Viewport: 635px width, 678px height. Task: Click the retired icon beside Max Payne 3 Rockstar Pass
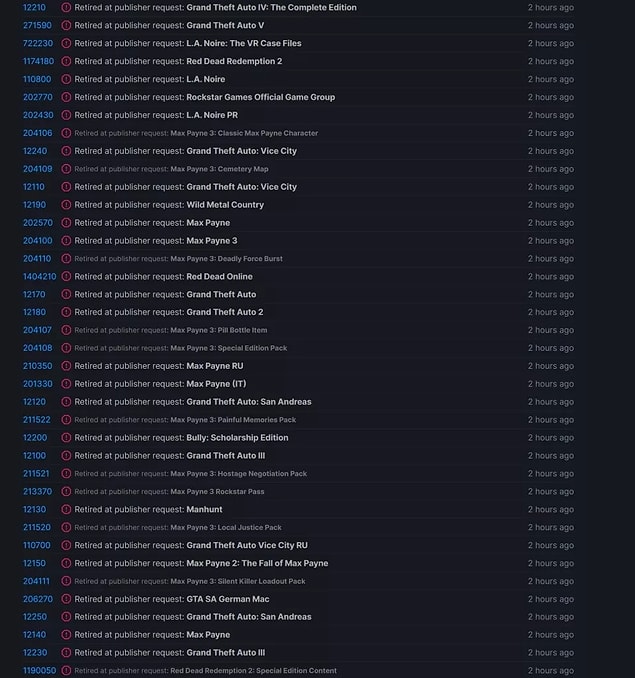coord(66,492)
